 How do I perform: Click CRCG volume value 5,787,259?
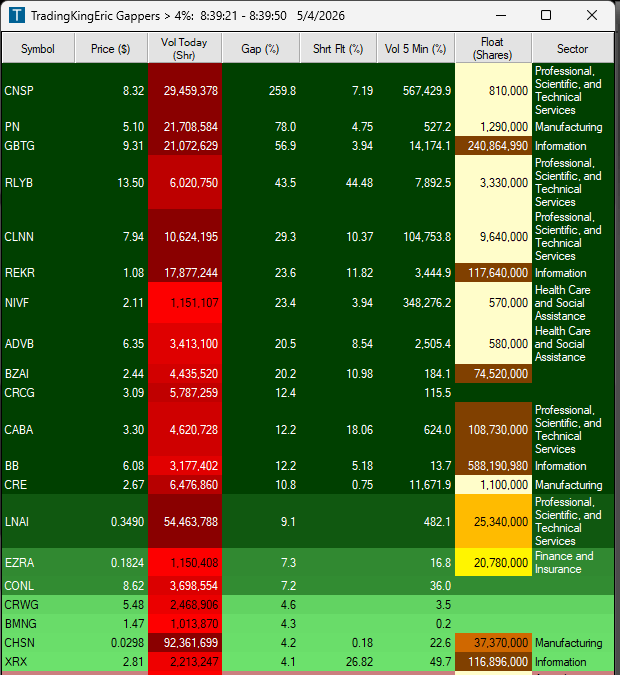pyautogui.click(x=185, y=392)
